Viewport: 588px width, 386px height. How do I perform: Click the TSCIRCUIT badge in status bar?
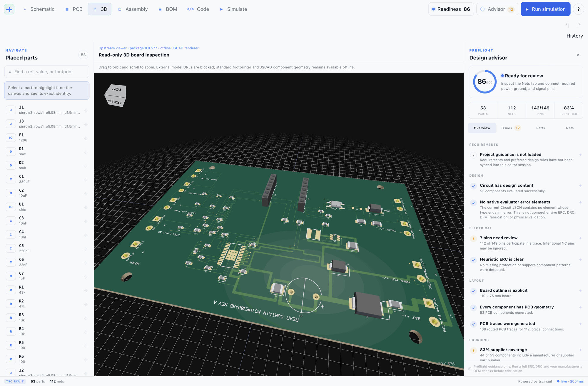point(15,381)
